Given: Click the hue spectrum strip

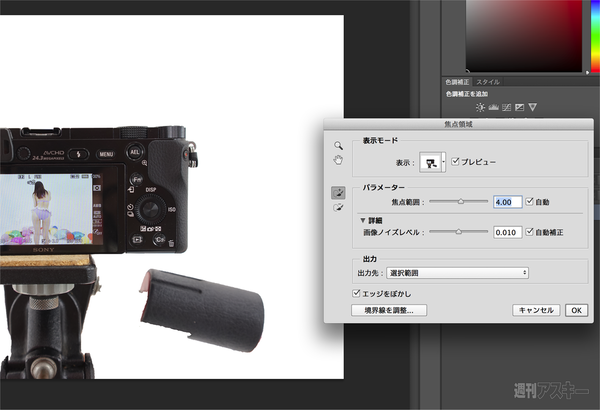Looking at the screenshot, I should [595, 36].
